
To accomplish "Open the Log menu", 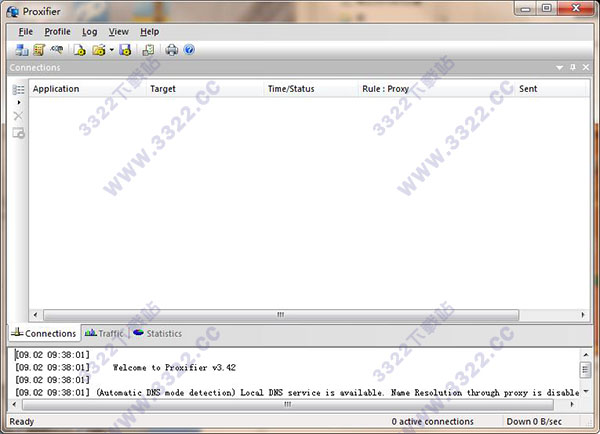I will coord(90,32).
